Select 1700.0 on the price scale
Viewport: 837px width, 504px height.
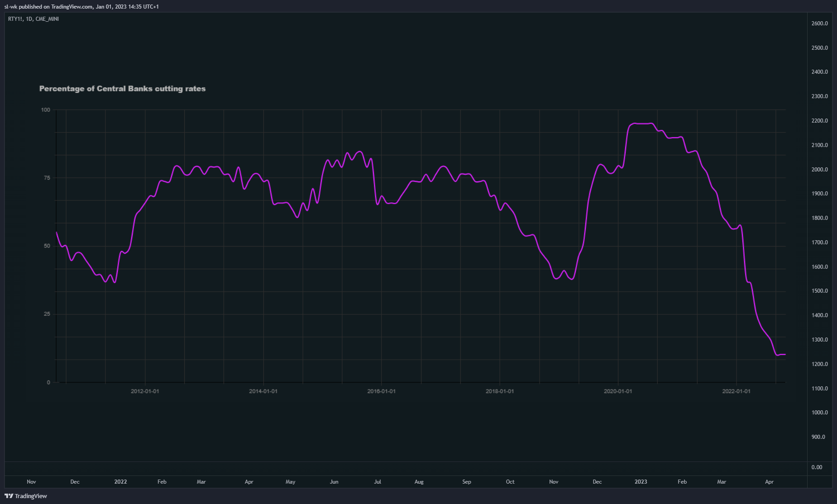[820, 242]
